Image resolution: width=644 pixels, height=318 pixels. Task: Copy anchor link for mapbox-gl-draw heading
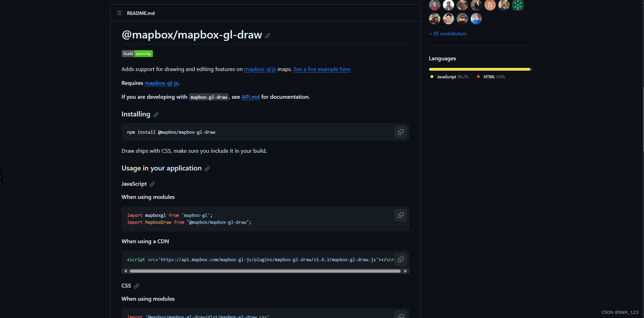(x=268, y=36)
